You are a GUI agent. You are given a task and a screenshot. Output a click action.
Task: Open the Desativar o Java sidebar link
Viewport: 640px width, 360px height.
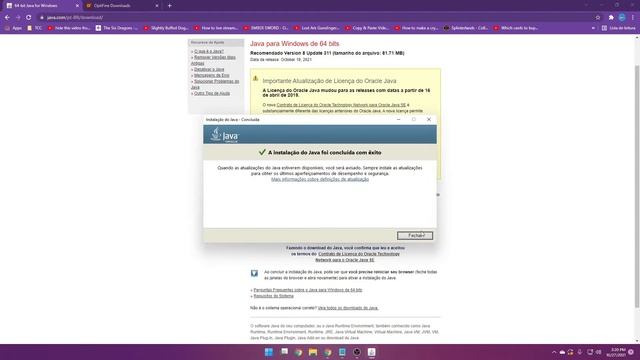pyautogui.click(x=209, y=69)
